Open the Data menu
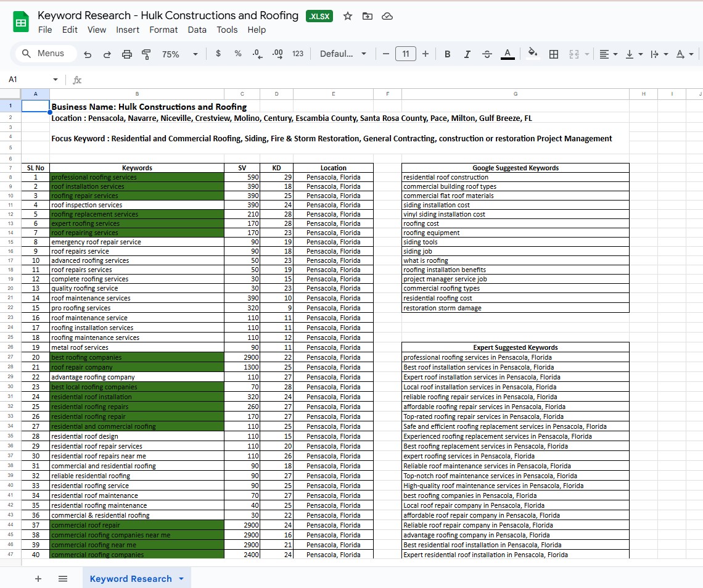 click(197, 30)
